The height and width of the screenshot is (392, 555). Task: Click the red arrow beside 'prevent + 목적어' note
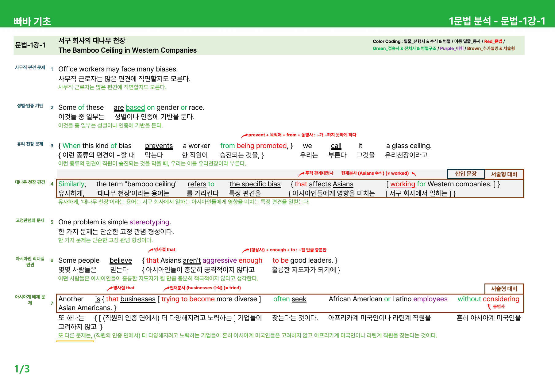244,136
